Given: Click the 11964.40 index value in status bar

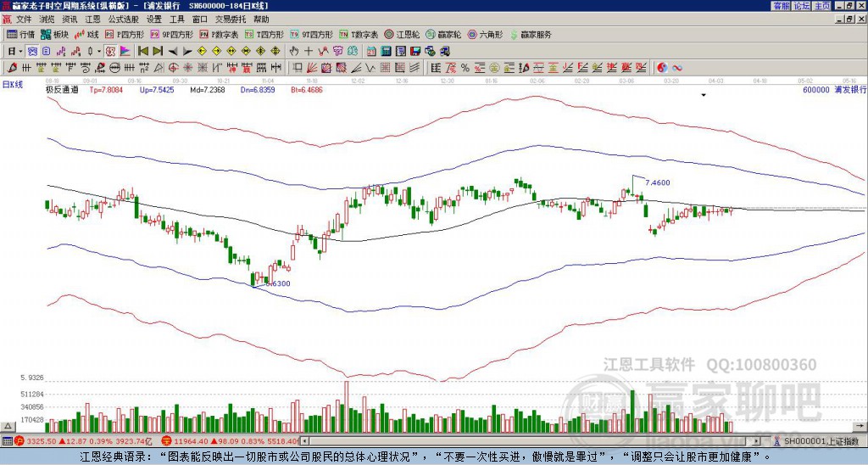Looking at the screenshot, I should click(191, 441).
